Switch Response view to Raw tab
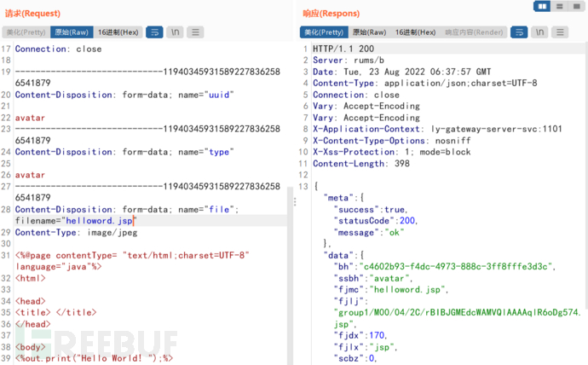The height and width of the screenshot is (365, 588). [369, 32]
